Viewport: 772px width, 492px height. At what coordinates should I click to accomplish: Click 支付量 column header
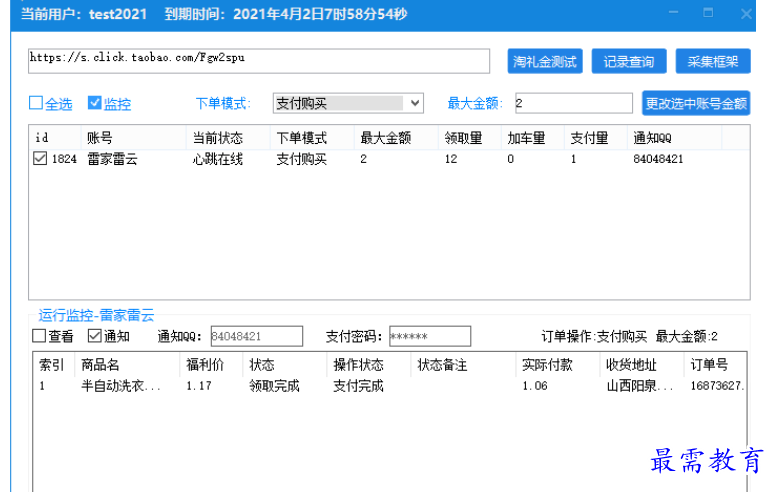click(596, 138)
